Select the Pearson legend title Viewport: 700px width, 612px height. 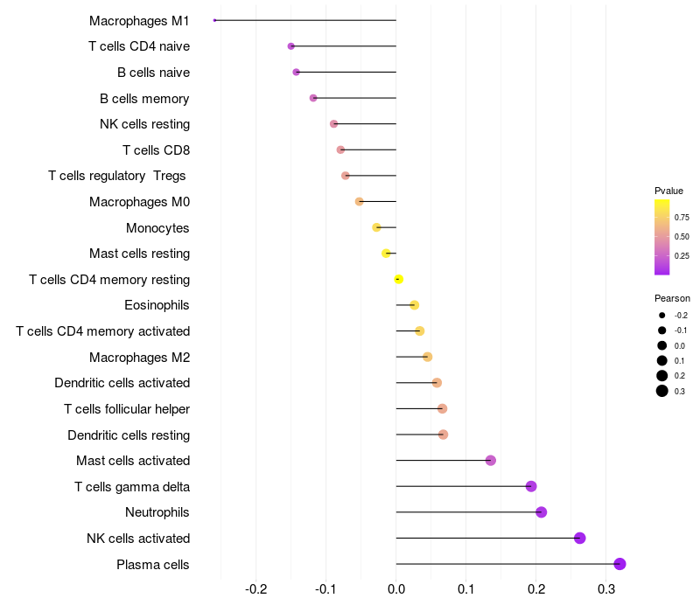672,298
